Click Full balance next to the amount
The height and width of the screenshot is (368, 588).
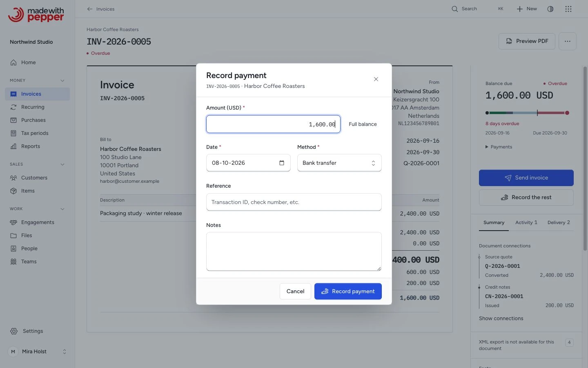click(x=363, y=124)
